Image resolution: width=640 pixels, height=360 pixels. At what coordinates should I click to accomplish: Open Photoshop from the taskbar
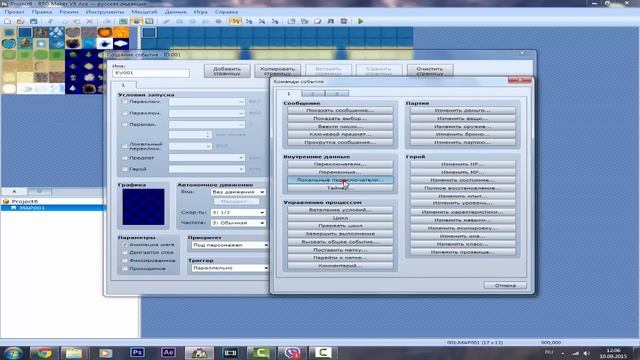click(x=137, y=353)
